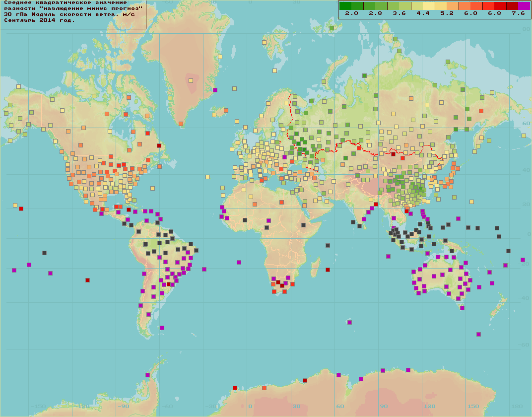The image size is (532, 417).
Task: Click legend value 2.0
Action: (351, 13)
